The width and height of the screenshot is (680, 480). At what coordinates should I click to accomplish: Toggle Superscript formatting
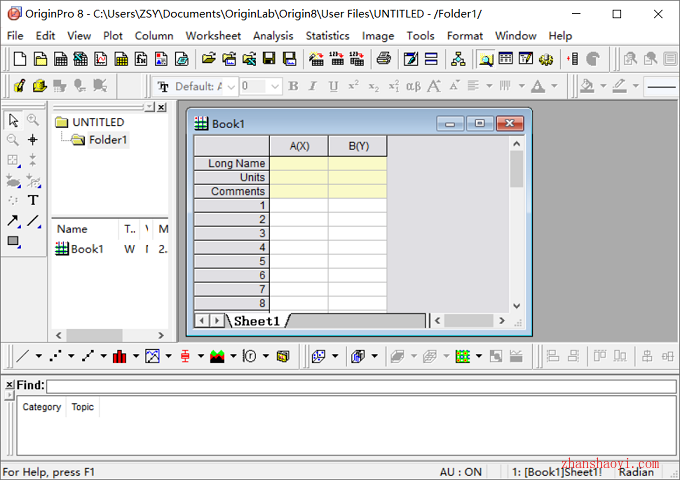(353, 86)
